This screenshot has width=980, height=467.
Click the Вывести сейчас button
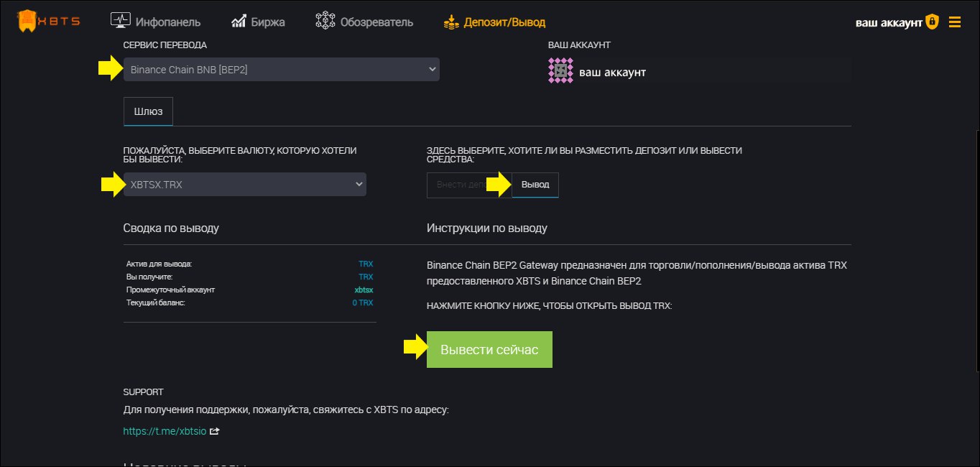[x=489, y=349]
